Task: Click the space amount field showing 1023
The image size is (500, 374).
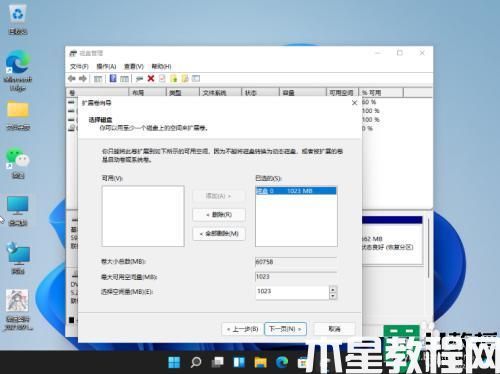Action: click(x=292, y=292)
